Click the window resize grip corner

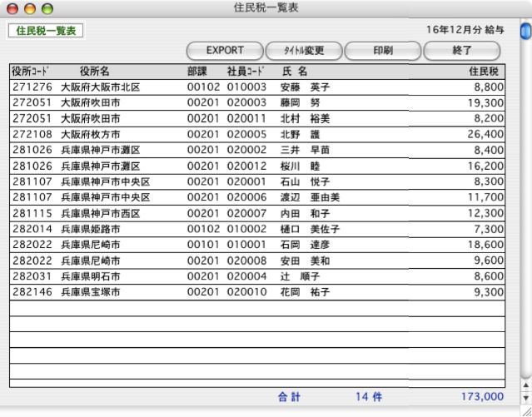[x=525, y=410]
